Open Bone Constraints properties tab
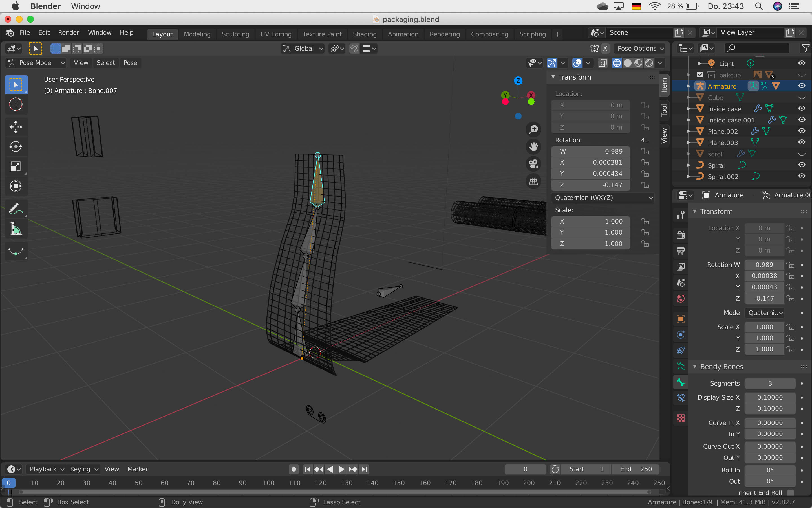The image size is (812, 508). [x=680, y=398]
